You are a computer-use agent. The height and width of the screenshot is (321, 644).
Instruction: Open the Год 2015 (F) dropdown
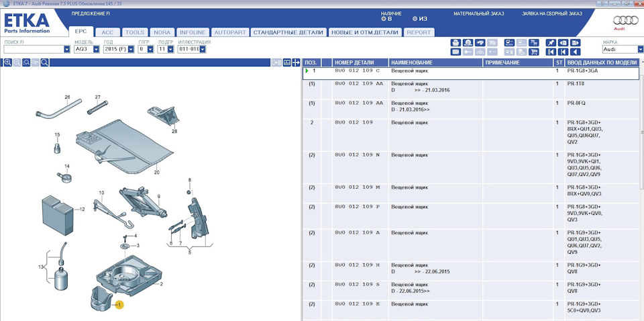(131, 49)
